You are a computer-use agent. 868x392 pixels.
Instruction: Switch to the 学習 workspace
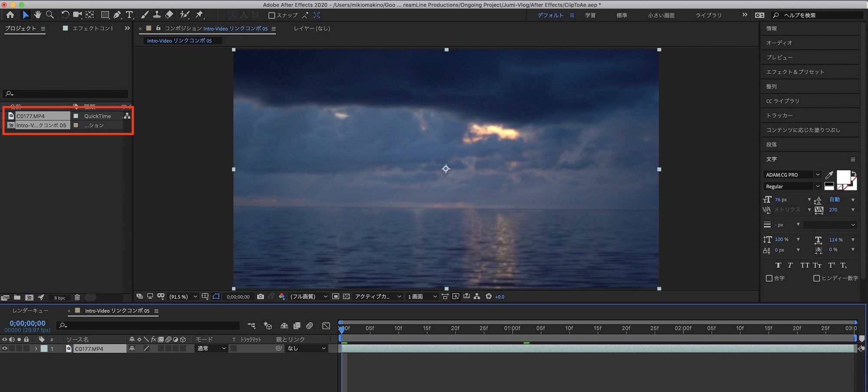(x=590, y=15)
